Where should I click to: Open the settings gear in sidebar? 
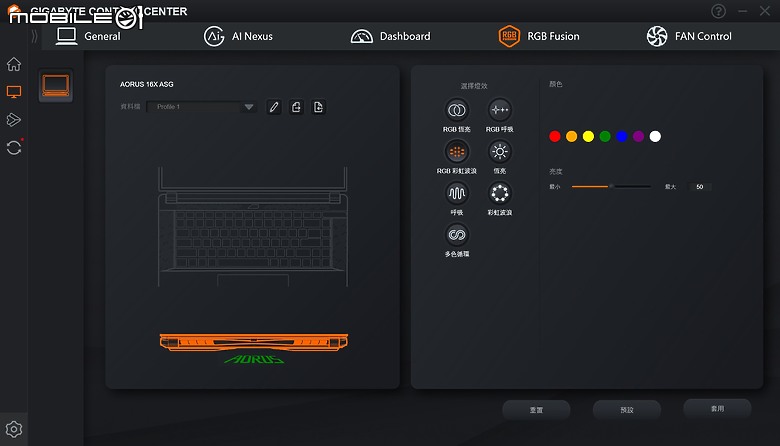tap(14, 429)
